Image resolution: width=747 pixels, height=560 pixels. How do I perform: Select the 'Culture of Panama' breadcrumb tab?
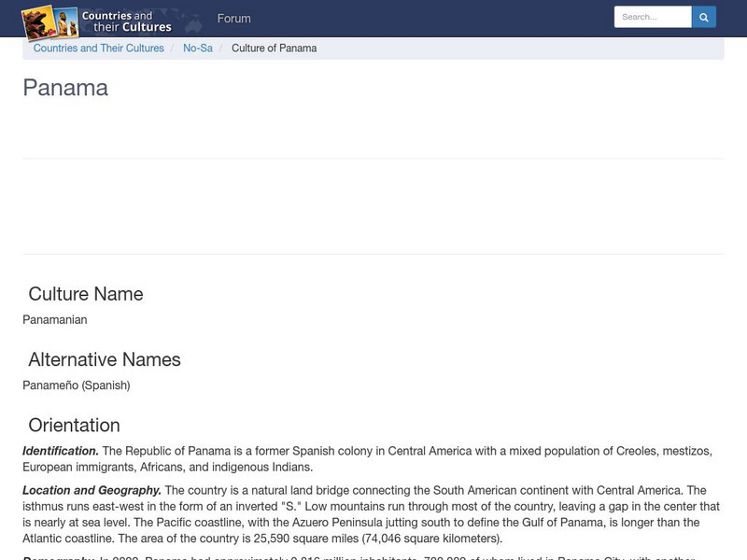[x=276, y=48]
